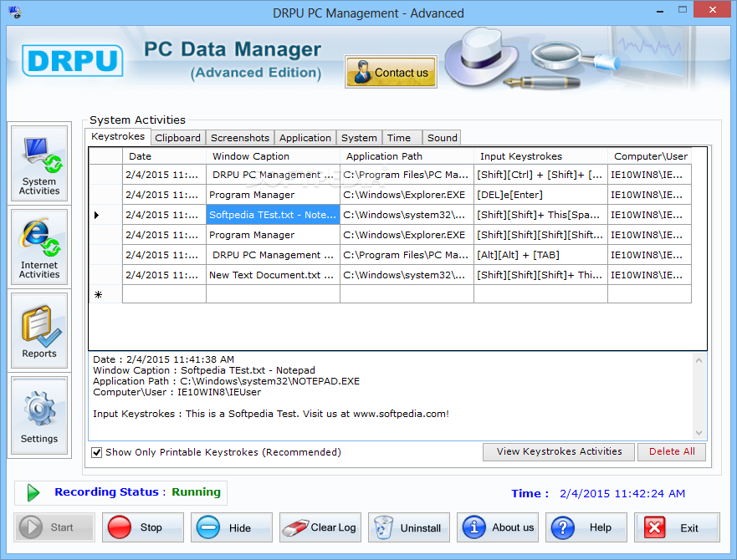Open Internet Activities sidebar panel
This screenshot has height=560, width=737.
tap(39, 247)
